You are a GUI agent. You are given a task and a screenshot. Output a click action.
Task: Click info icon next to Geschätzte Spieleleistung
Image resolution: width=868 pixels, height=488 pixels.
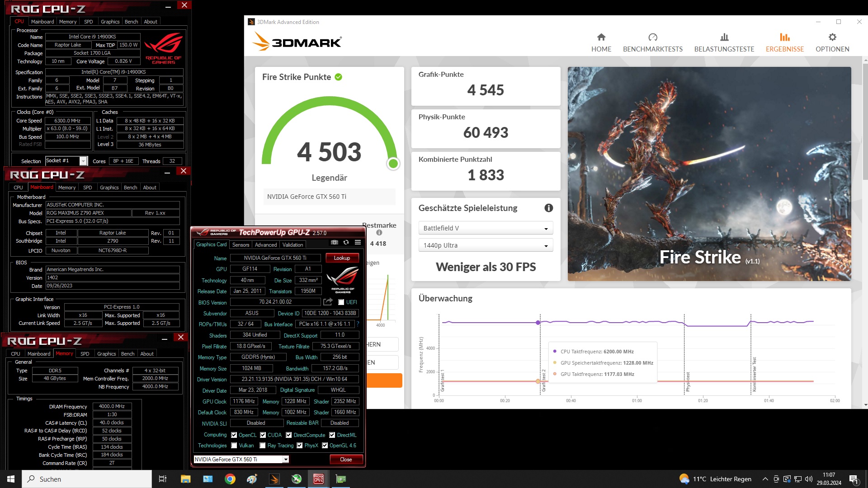point(548,208)
